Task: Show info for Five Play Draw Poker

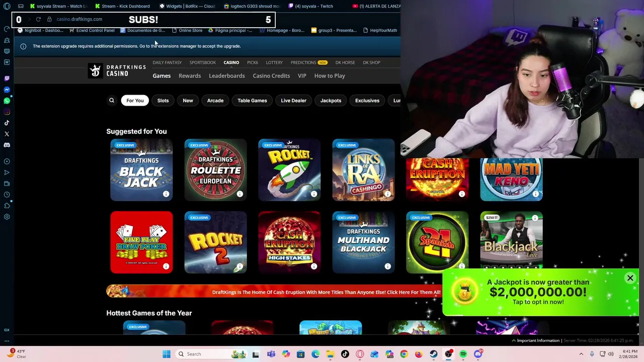Action: point(166,266)
